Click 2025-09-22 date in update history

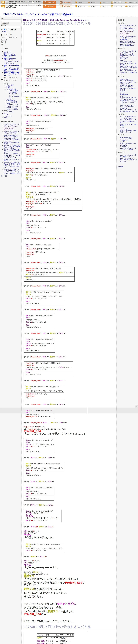(121, 114)
